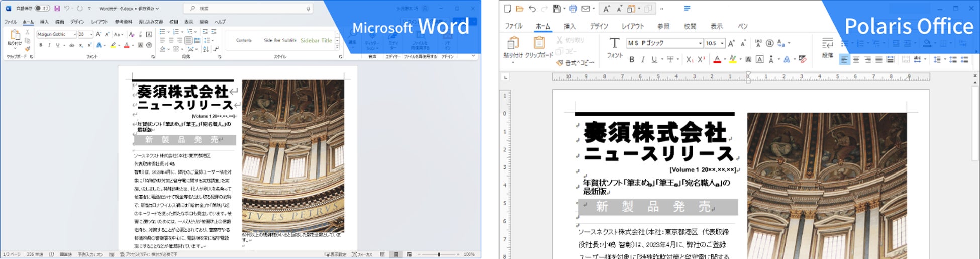Viewport: 980px width, 259px height.
Task: Toggle italic formatting in Word's ribbon
Action: pos(49,45)
